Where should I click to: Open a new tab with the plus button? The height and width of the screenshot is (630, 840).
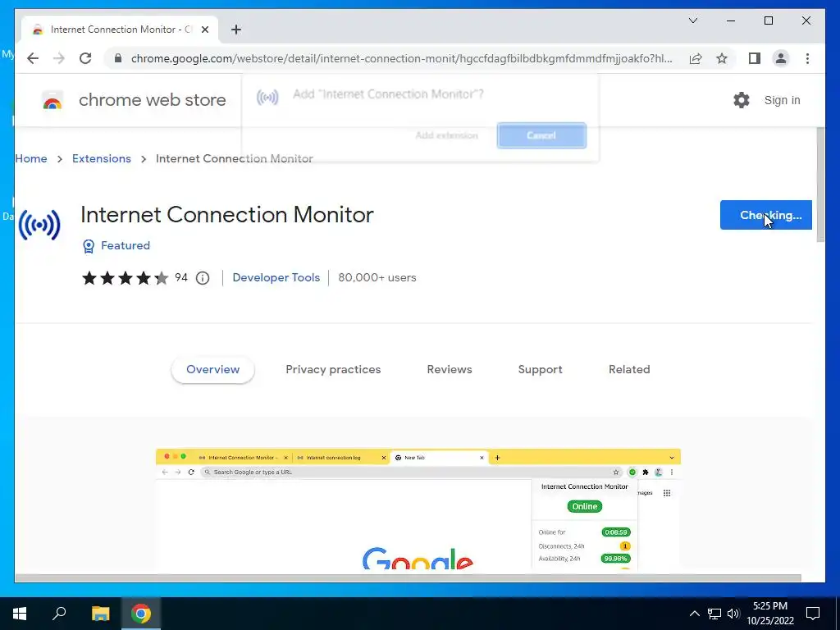(236, 30)
